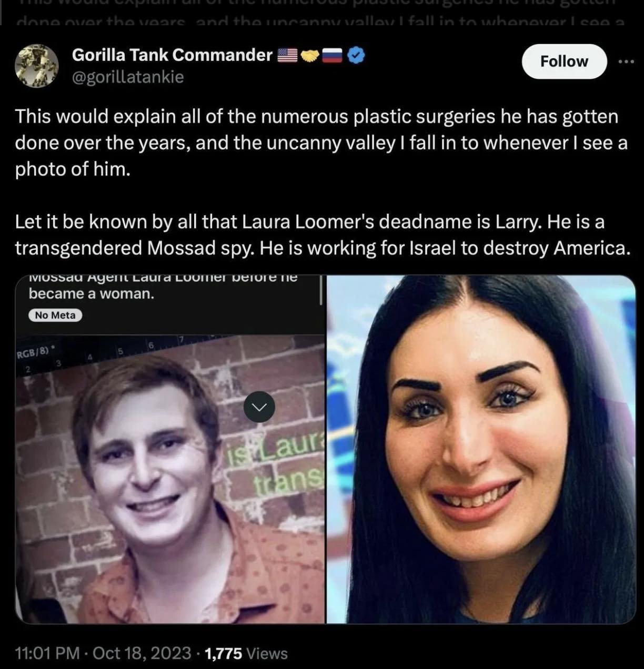Click the Russian flag emoji in the name

(x=332, y=55)
